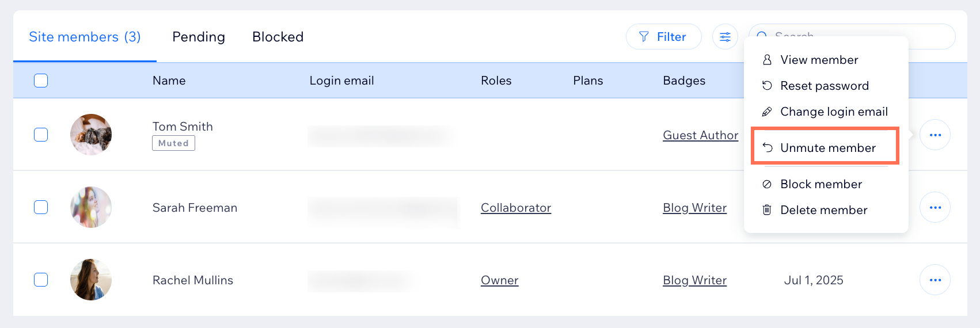This screenshot has width=980, height=328.
Task: Open Sarah Freeman's more actions menu
Action: [x=935, y=207]
